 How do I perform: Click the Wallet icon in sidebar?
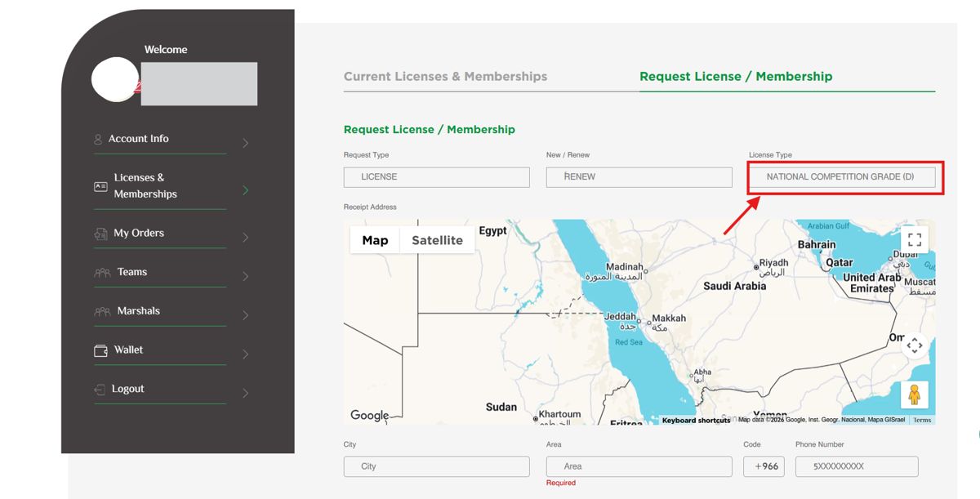pyautogui.click(x=101, y=351)
